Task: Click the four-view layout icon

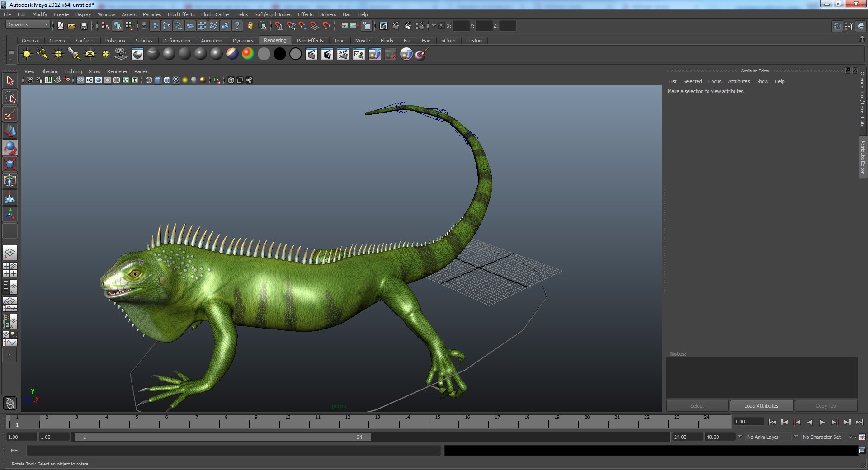Action: (x=10, y=270)
